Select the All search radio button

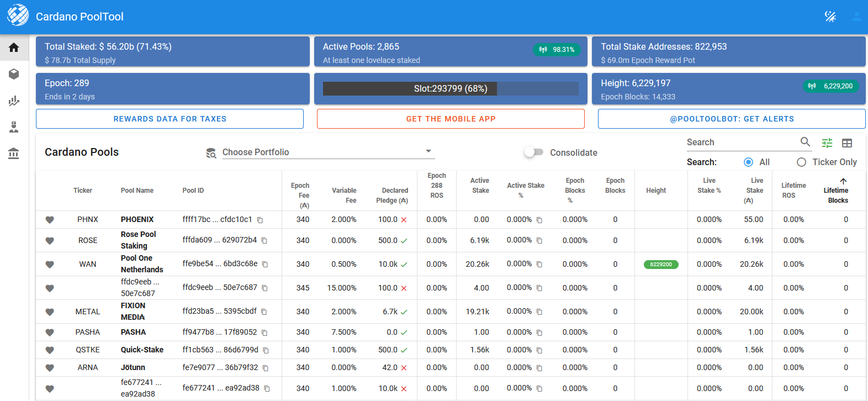click(748, 162)
